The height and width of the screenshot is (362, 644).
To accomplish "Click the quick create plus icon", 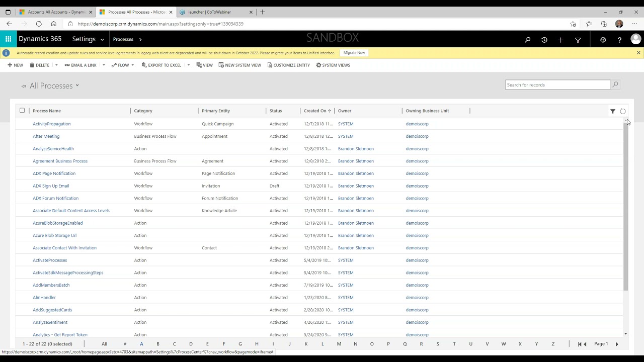I will click(x=560, y=40).
